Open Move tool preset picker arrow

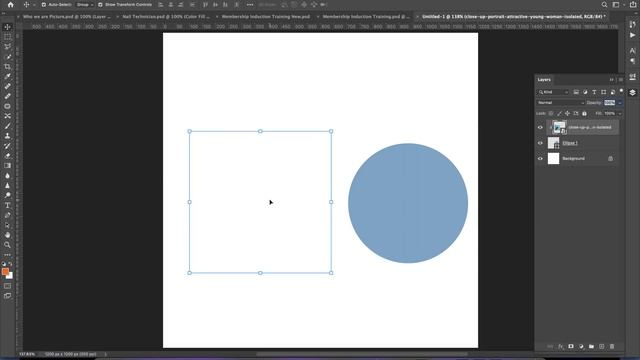pos(34,5)
